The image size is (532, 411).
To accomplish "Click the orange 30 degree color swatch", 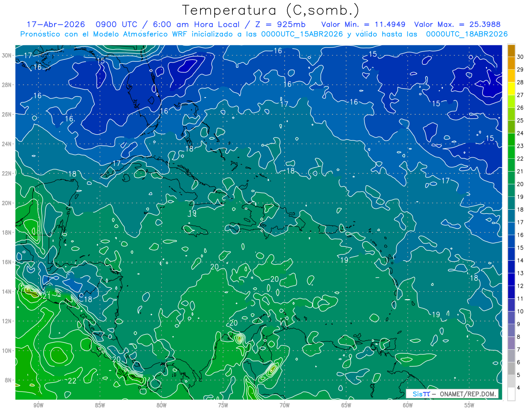I will (x=511, y=51).
